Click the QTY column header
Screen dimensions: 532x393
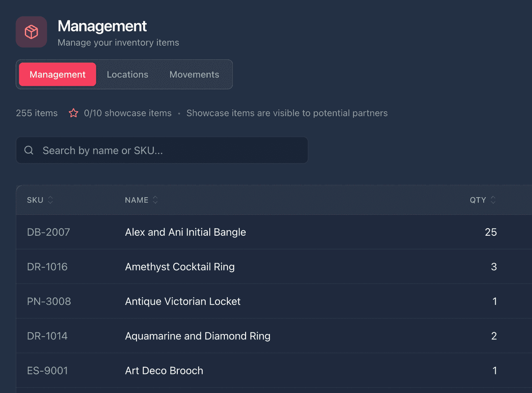click(478, 200)
